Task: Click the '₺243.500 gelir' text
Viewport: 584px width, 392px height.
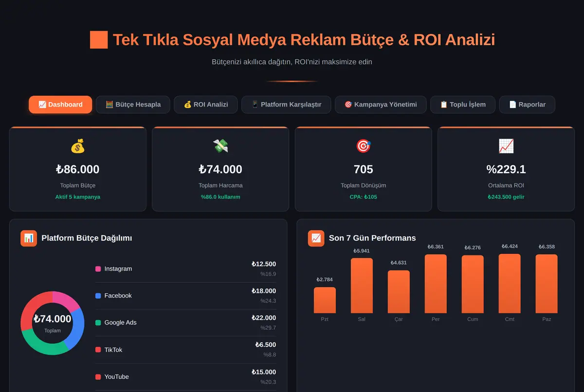Action: pyautogui.click(x=506, y=197)
